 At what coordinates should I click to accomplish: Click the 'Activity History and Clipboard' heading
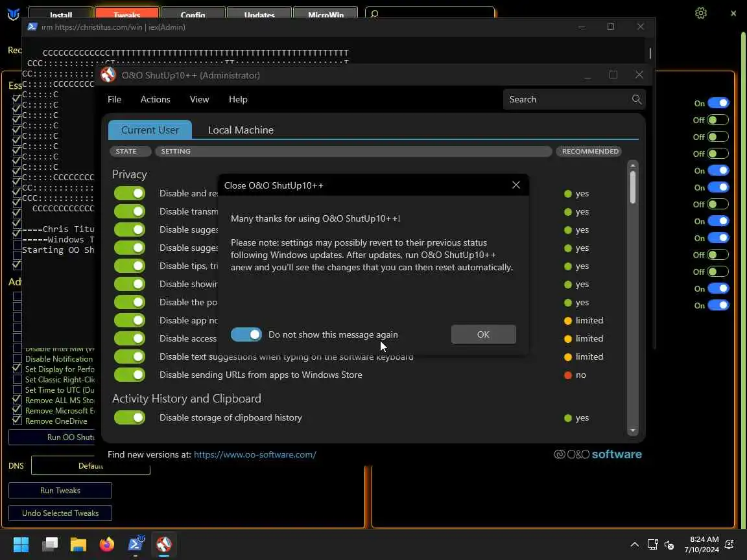[186, 398]
